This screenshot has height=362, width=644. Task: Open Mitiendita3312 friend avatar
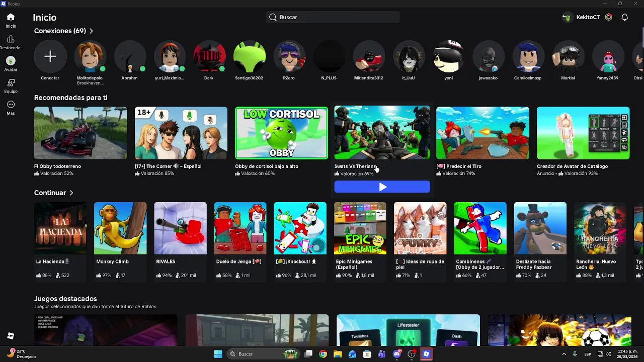coord(369,56)
